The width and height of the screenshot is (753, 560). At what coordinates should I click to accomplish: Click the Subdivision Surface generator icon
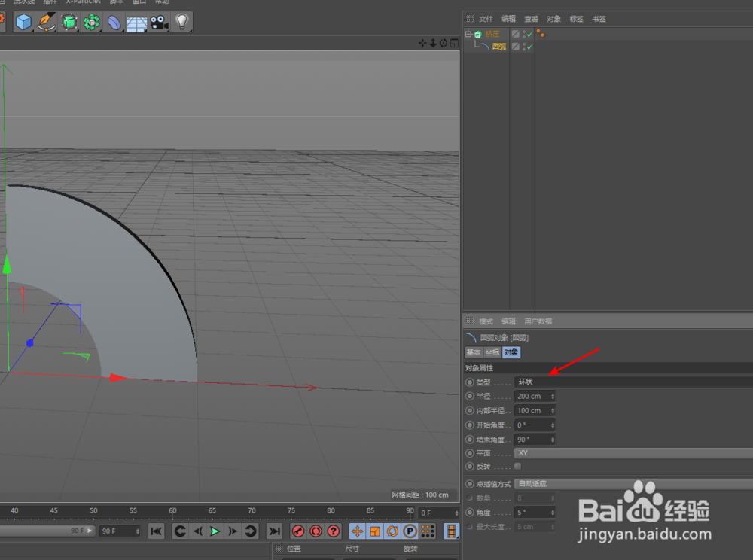click(x=69, y=22)
